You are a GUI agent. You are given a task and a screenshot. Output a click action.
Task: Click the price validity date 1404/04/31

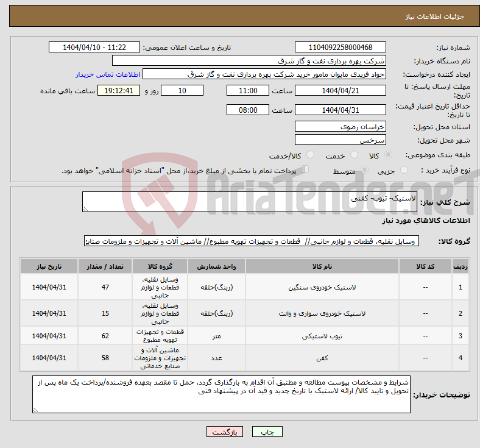pos(340,110)
